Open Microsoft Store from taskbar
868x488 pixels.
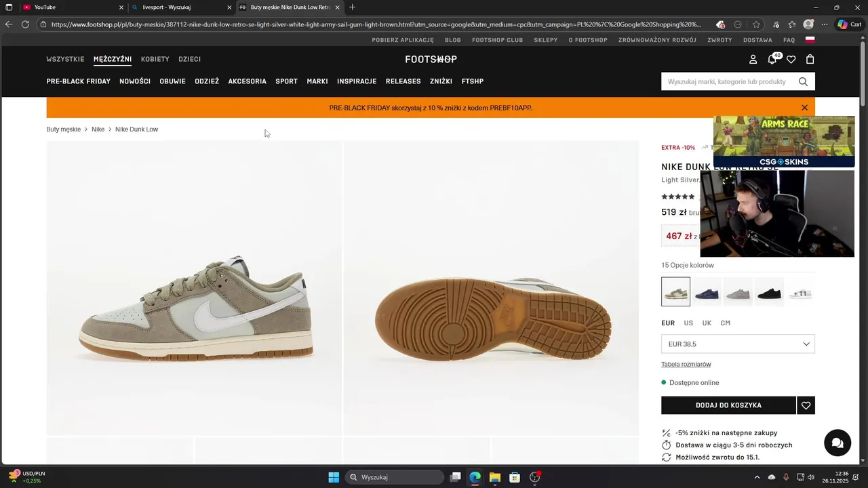point(515,477)
